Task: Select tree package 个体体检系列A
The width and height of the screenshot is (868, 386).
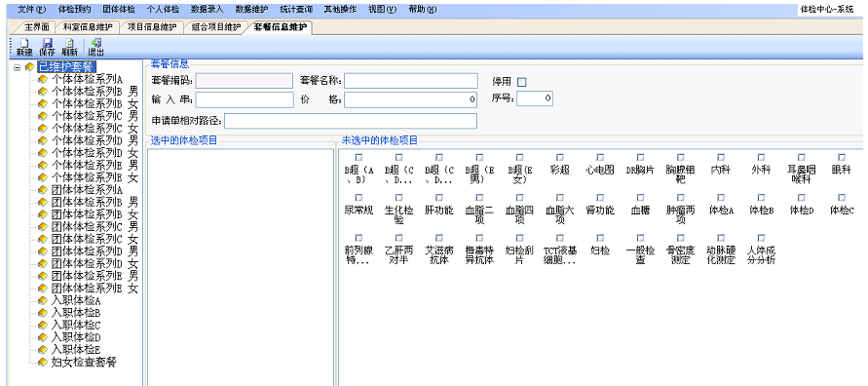Action: (87, 79)
